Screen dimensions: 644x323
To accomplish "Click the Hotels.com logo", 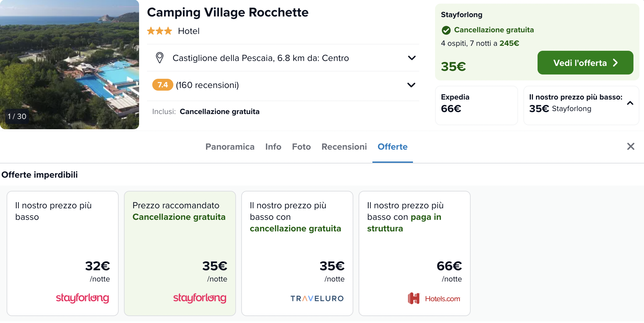I will point(434,299).
